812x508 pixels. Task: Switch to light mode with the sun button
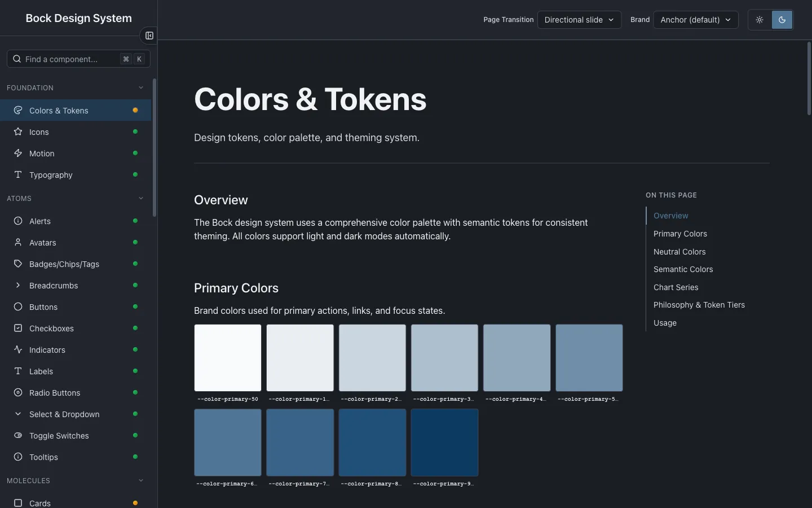pos(760,20)
